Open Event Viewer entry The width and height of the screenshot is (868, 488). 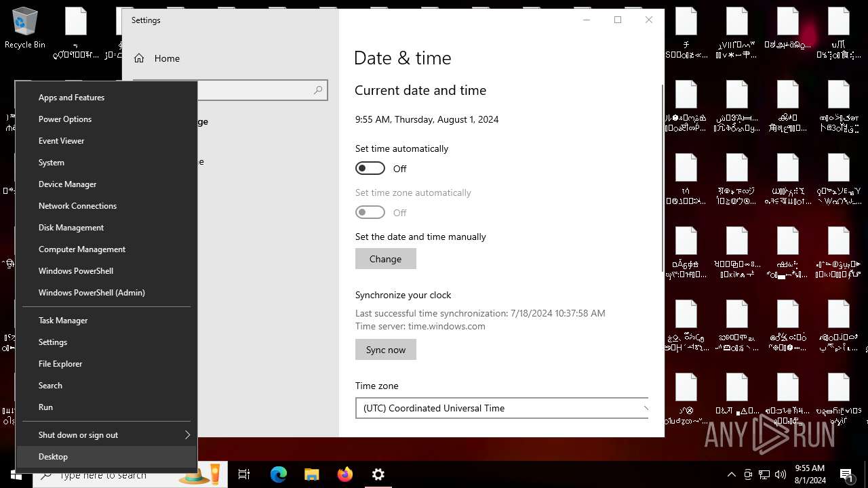[106, 141]
